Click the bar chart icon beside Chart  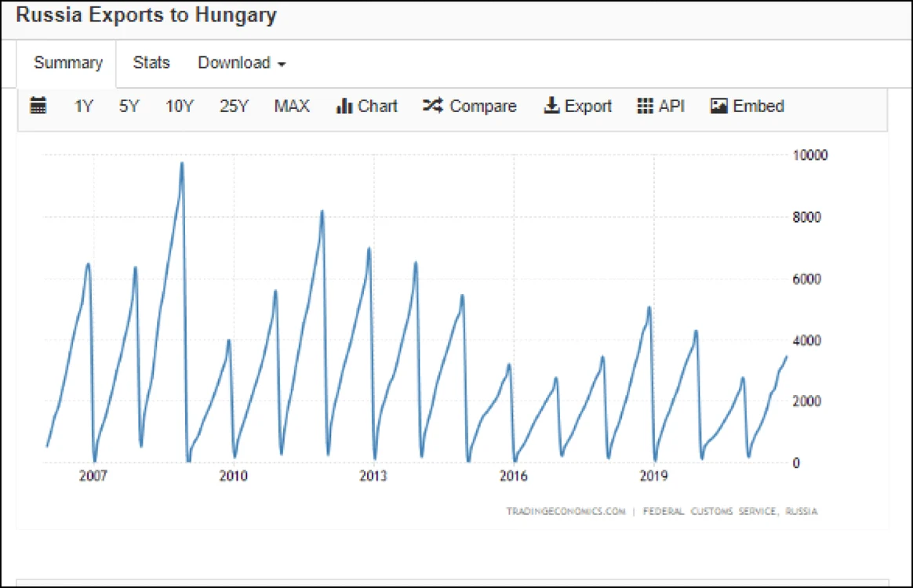pyautogui.click(x=344, y=106)
